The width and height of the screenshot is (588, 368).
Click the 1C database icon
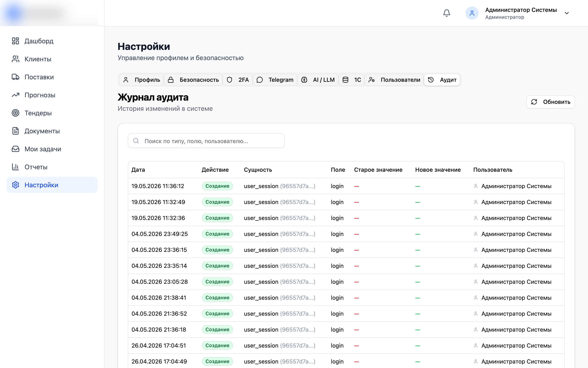pos(345,80)
